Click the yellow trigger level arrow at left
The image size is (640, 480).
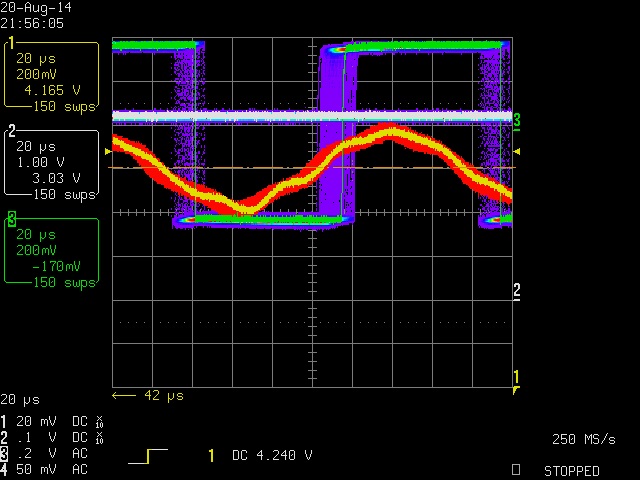click(108, 151)
